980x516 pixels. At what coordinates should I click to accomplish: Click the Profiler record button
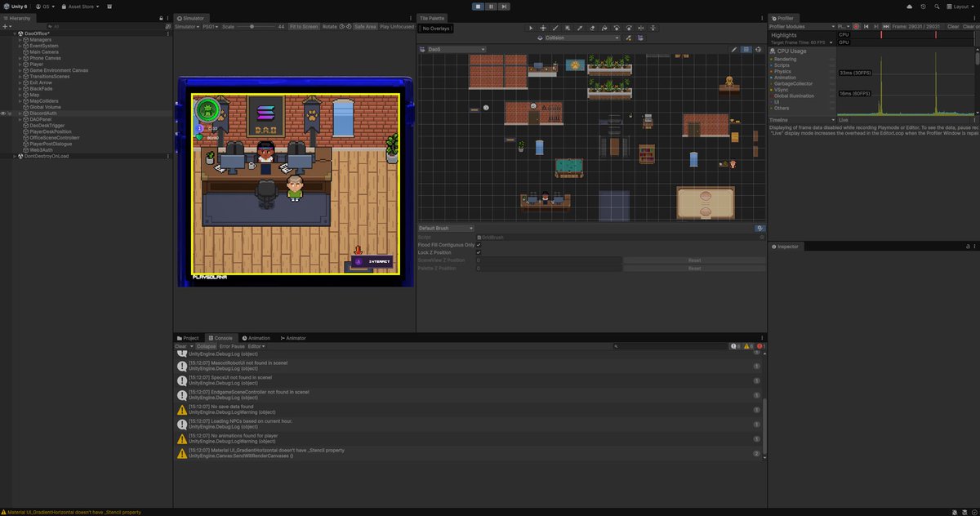tap(856, 26)
